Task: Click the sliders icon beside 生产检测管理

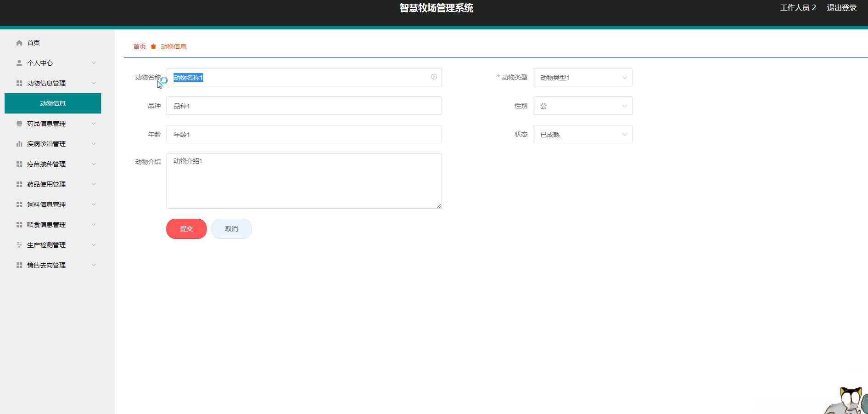Action: point(19,245)
